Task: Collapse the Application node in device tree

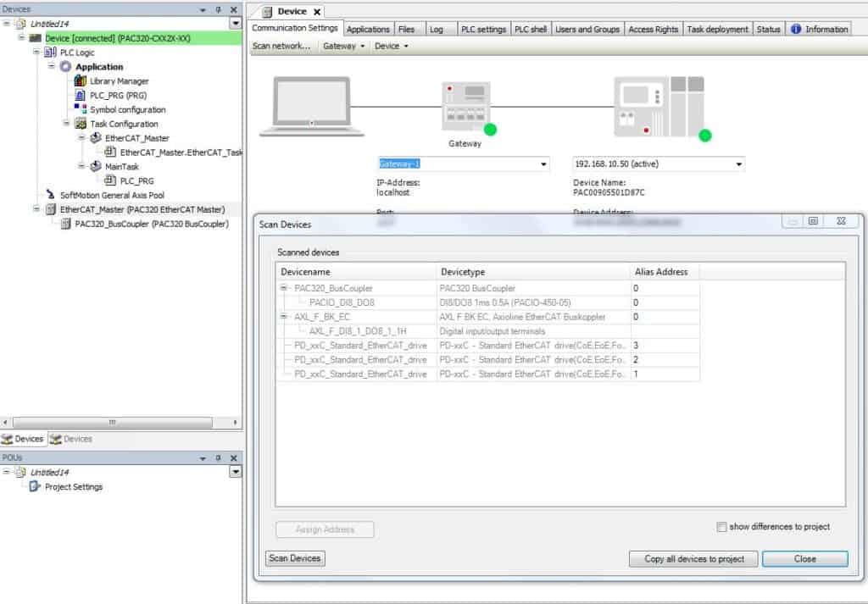Action: click(x=52, y=66)
